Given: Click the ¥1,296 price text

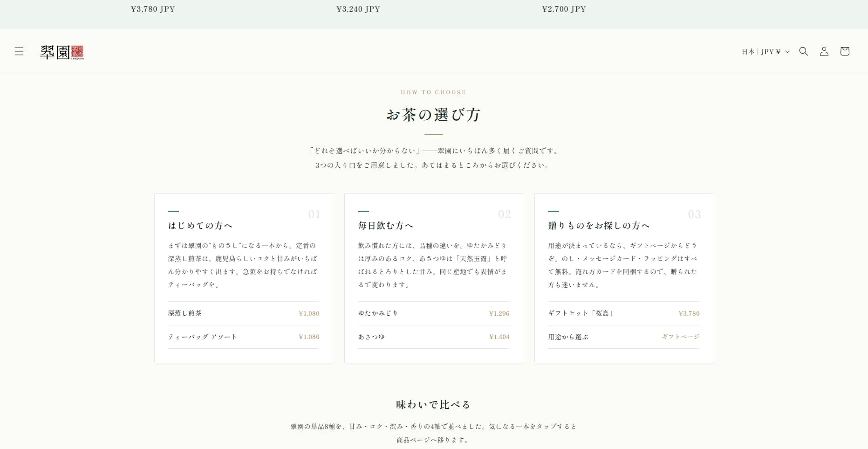Looking at the screenshot, I should pos(499,313).
